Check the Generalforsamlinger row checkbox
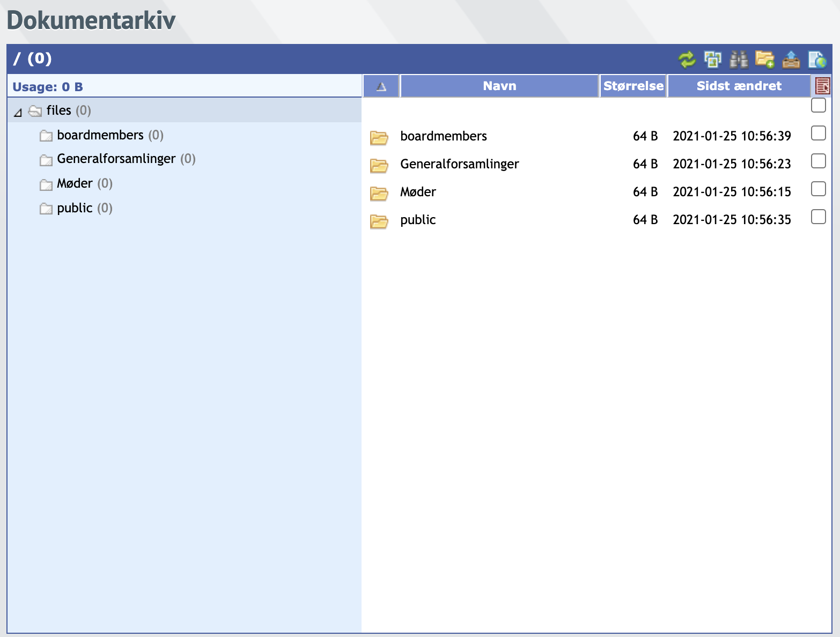This screenshot has width=840, height=637. click(x=818, y=161)
